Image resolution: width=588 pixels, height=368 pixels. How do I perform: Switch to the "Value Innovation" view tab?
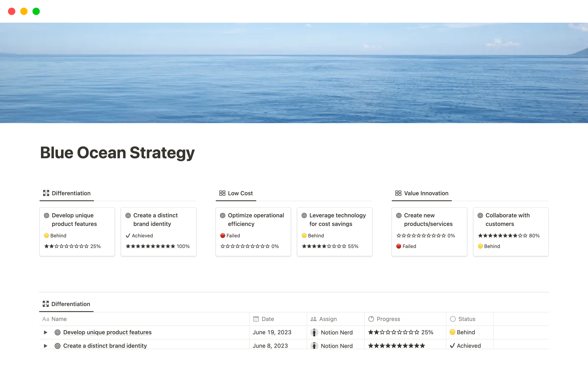point(426,193)
